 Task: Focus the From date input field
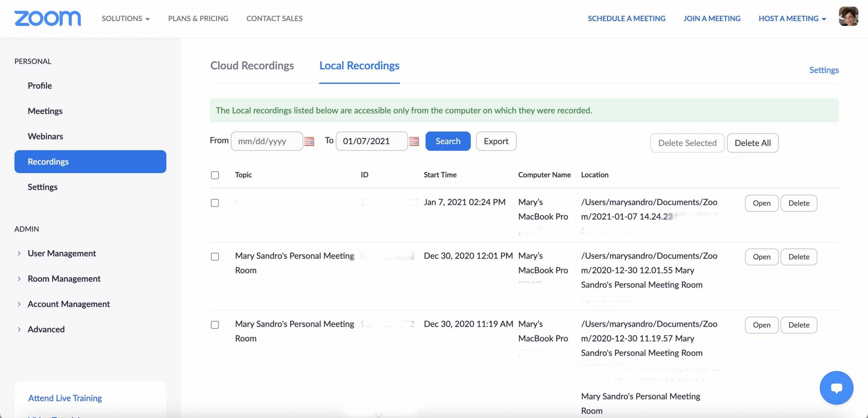[x=267, y=141]
